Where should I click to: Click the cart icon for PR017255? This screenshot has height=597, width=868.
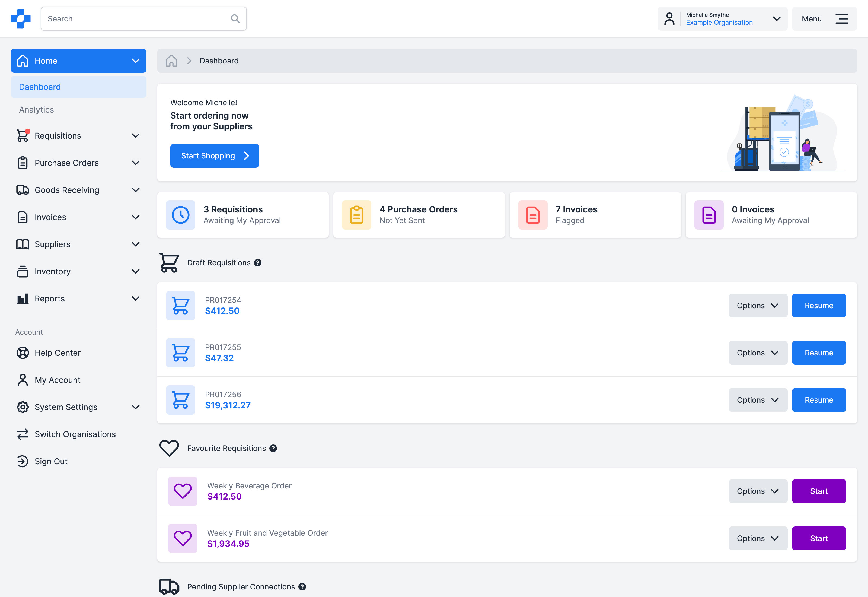pos(181,353)
